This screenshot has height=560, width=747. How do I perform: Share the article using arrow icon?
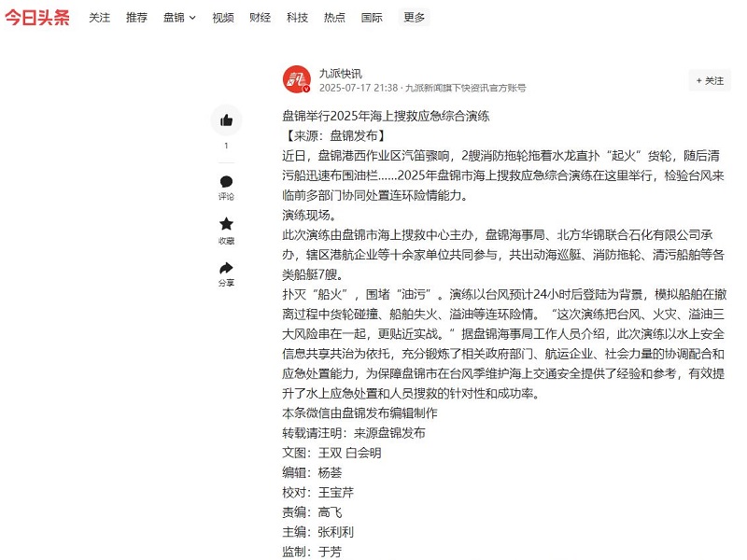226,268
